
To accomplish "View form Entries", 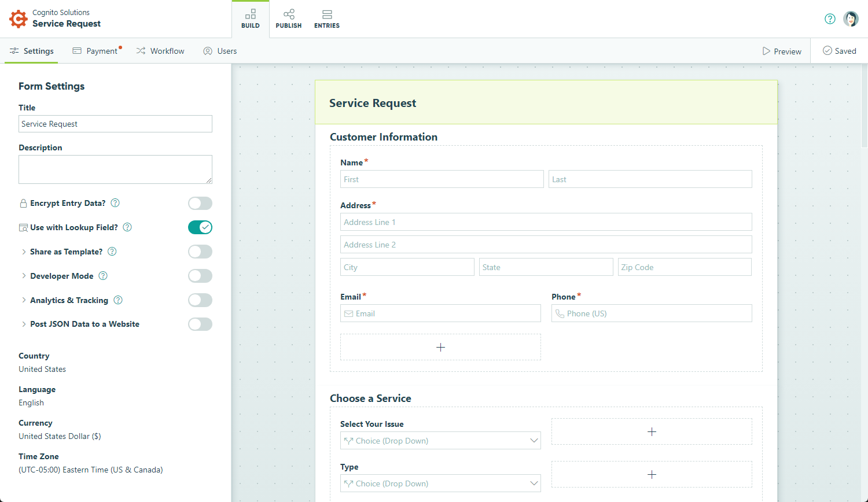I will point(326,18).
